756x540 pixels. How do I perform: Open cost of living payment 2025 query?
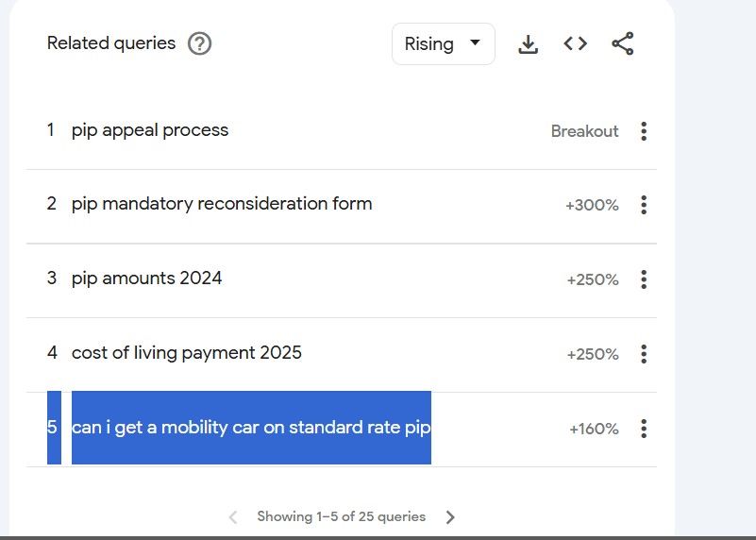tap(187, 353)
